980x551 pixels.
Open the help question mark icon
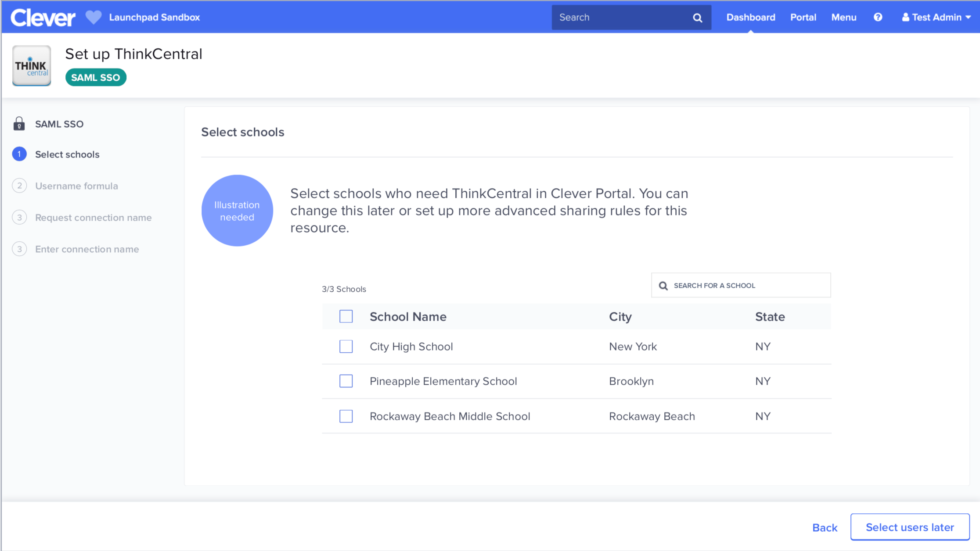pos(878,17)
